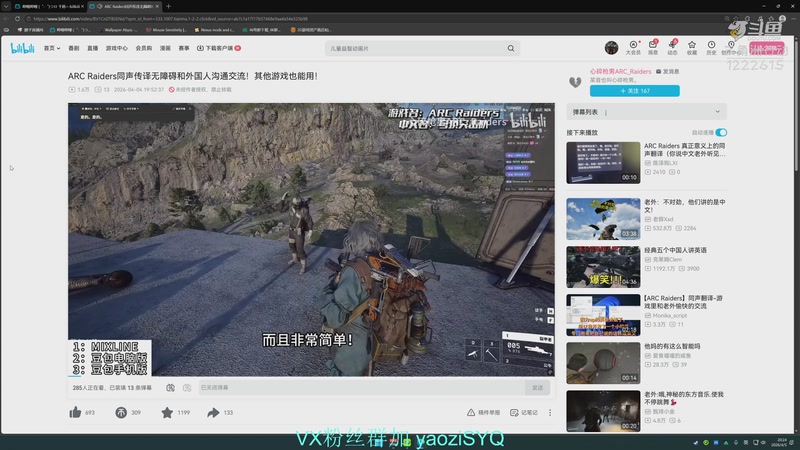Open 记笔记 notes button
The image size is (800, 450).
tap(524, 412)
